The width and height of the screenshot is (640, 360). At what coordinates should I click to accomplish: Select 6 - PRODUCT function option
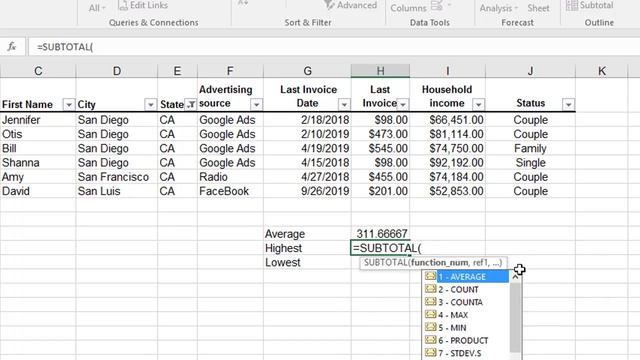(x=466, y=340)
